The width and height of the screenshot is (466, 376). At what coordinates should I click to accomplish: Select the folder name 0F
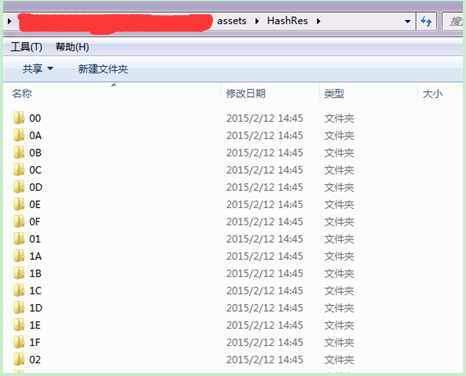[x=35, y=222]
